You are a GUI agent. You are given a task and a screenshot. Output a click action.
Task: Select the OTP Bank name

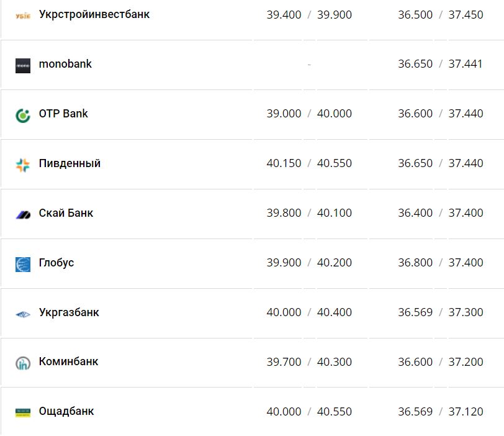point(63,114)
